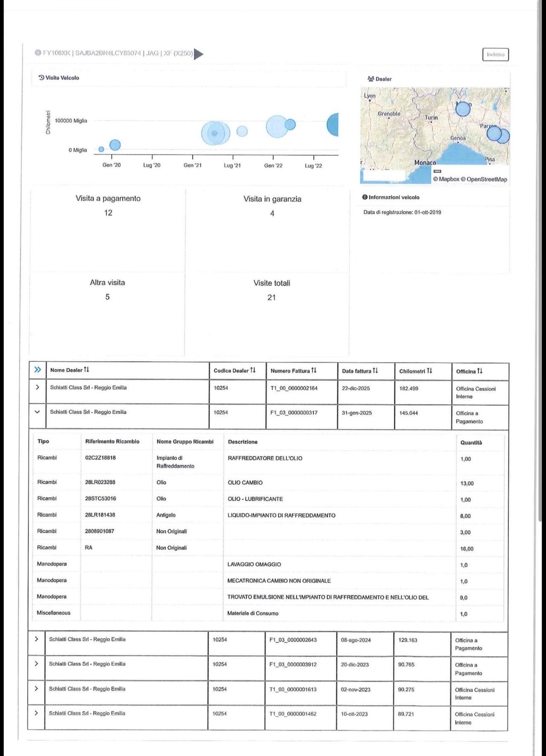Click the globe icon before license plate
The width and height of the screenshot is (546, 756).
point(38,53)
